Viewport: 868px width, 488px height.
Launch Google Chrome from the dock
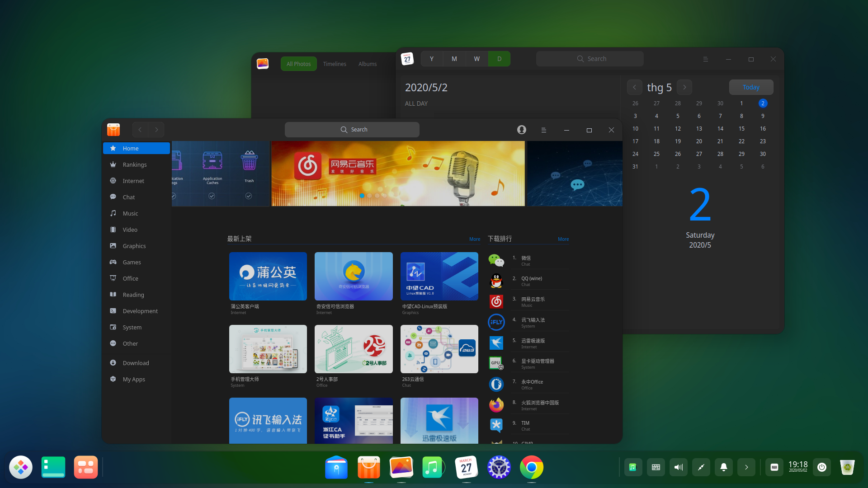[532, 467]
